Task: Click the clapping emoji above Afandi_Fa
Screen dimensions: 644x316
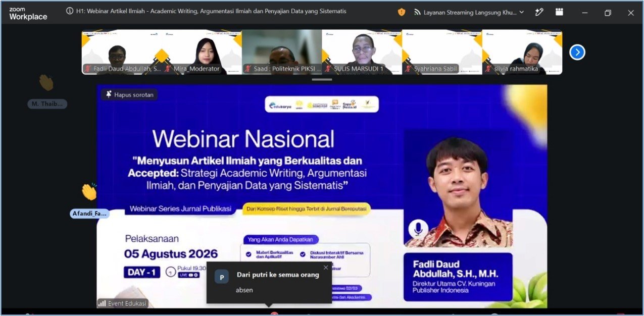Action: 89,192
